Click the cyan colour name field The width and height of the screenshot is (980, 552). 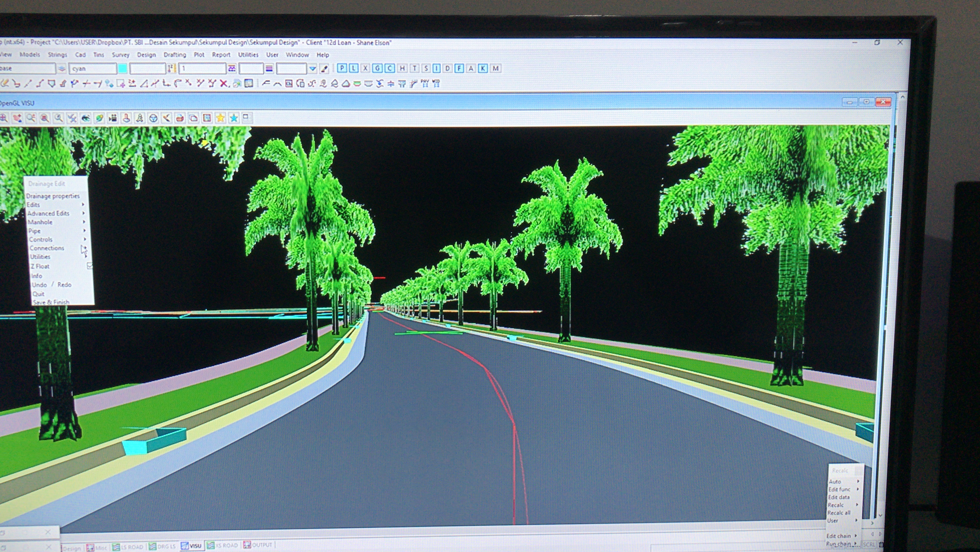coord(92,68)
